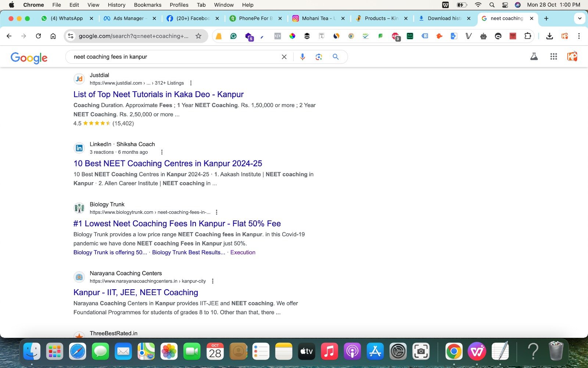Image resolution: width=588 pixels, height=368 pixels.
Task: Clear the search box text
Action: [x=284, y=57]
